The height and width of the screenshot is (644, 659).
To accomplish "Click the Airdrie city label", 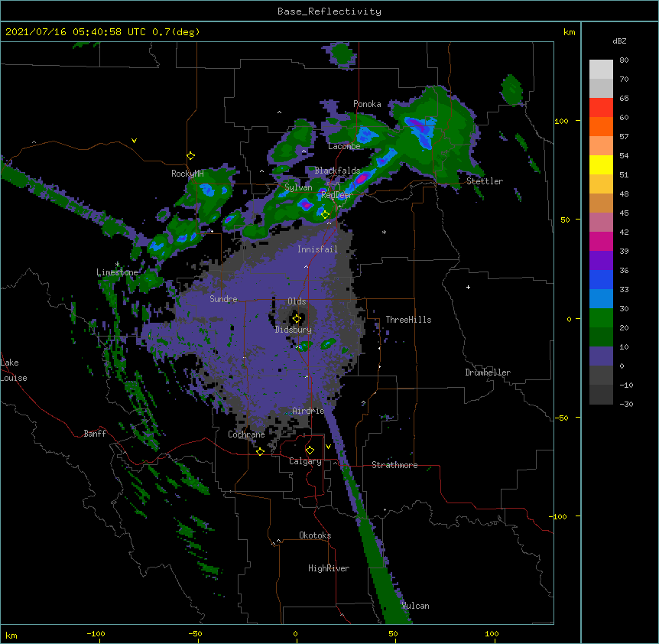I will tap(308, 411).
